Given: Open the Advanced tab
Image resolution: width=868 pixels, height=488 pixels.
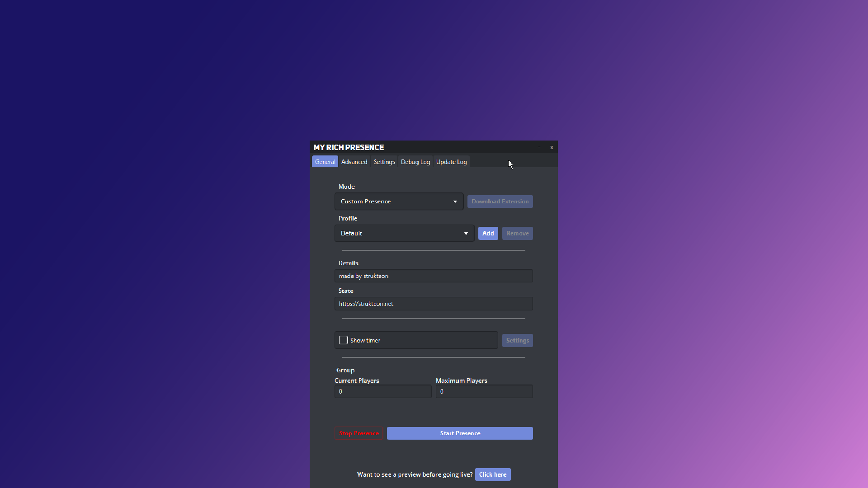Looking at the screenshot, I should 354,162.
